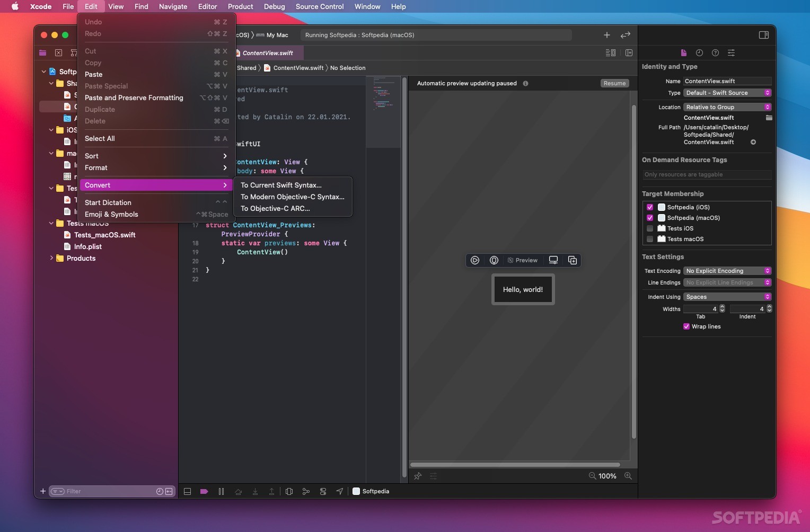Viewport: 810px width, 532px height.
Task: Hide the inspectors panel toggle icon
Action: pyautogui.click(x=764, y=35)
